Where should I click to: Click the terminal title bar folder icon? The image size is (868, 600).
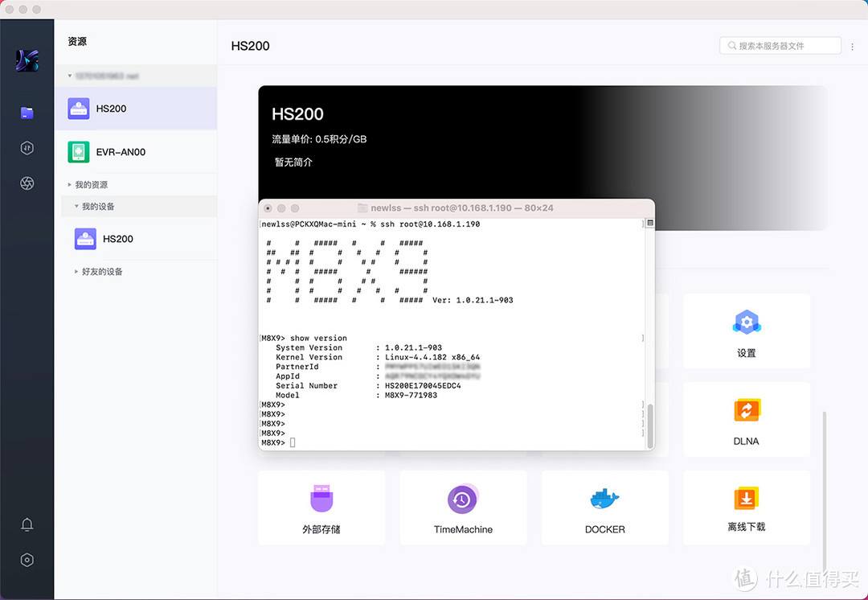coord(362,208)
